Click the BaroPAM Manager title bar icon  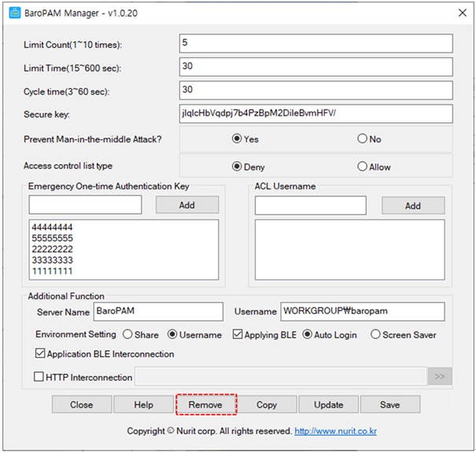(x=15, y=13)
